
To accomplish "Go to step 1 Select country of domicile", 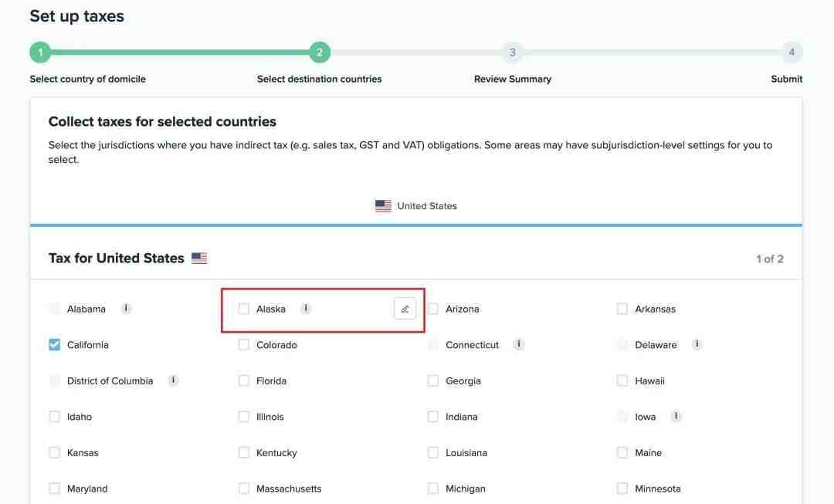I will tap(40, 52).
